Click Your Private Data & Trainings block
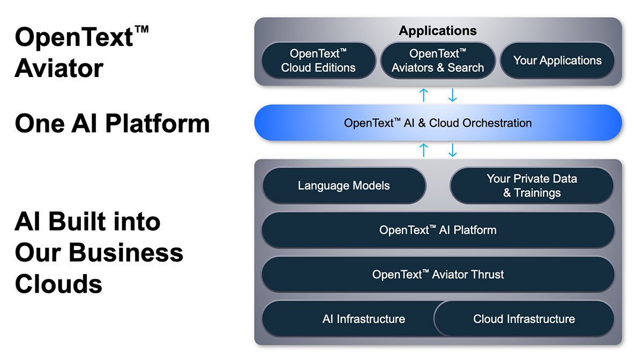 click(532, 186)
